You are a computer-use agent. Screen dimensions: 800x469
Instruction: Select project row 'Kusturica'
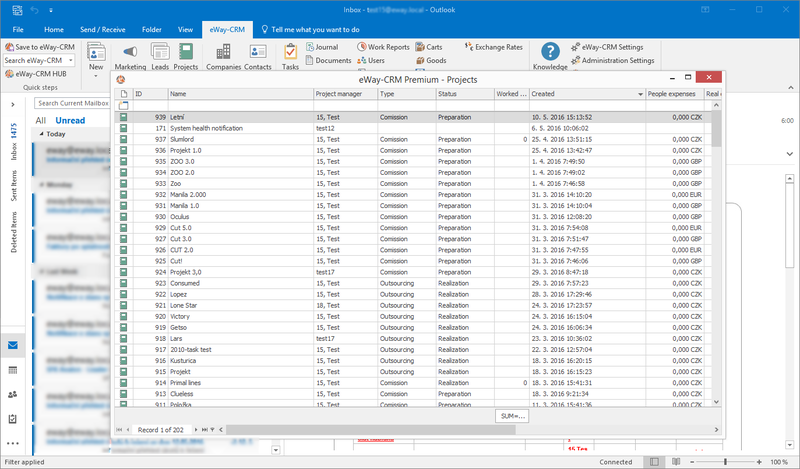413,361
